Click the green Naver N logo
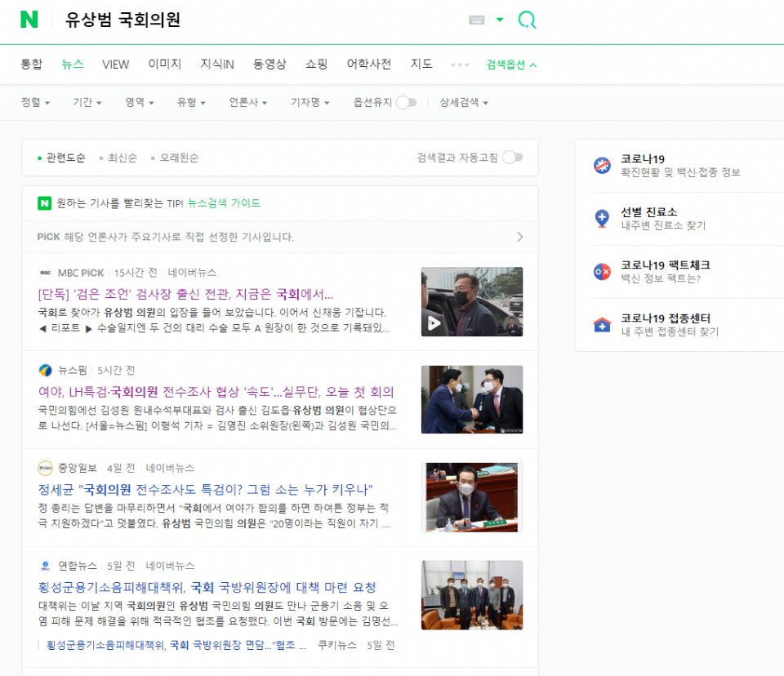 (29, 20)
